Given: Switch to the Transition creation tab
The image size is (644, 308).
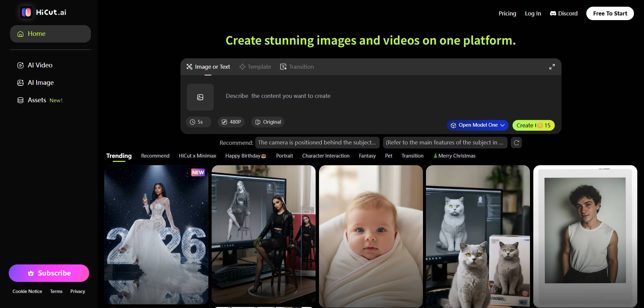Looking at the screenshot, I should pyautogui.click(x=297, y=67).
